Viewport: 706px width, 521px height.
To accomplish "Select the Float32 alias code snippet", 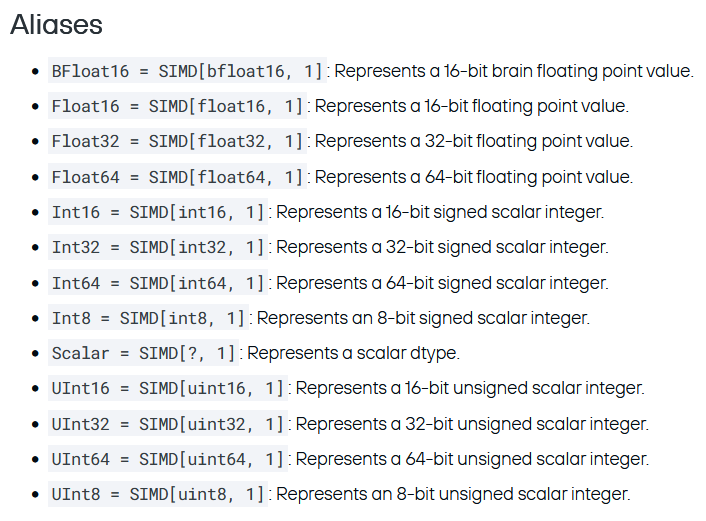I will (178, 141).
